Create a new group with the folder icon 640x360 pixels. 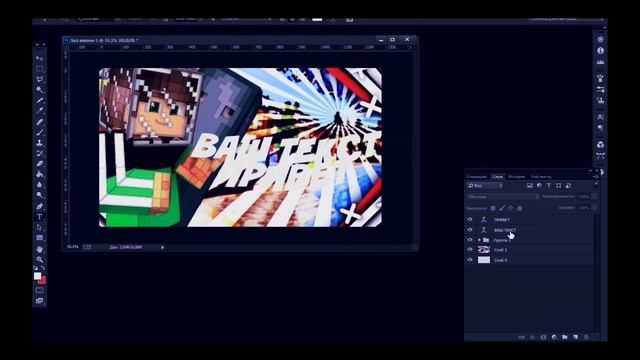pyautogui.click(x=565, y=337)
